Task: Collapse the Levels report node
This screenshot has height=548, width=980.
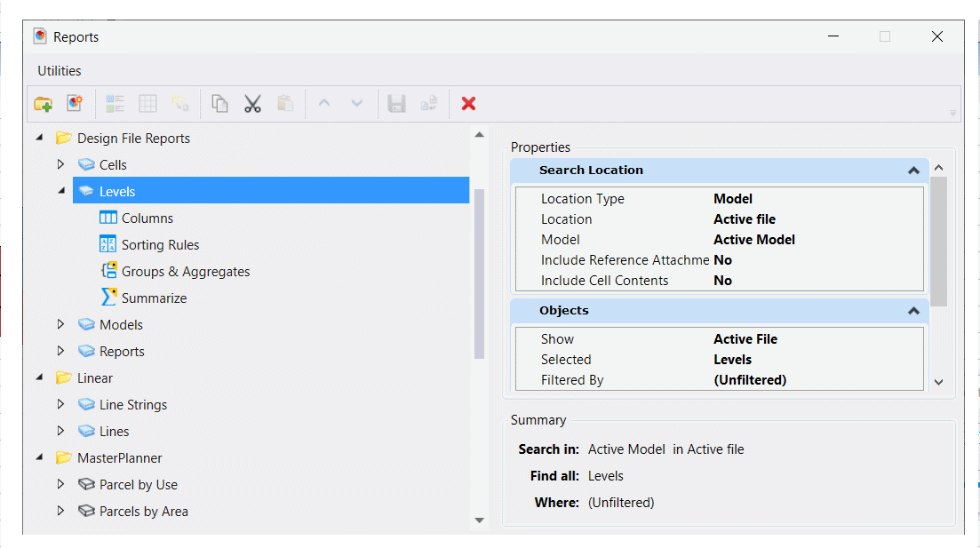Action: pos(61,191)
